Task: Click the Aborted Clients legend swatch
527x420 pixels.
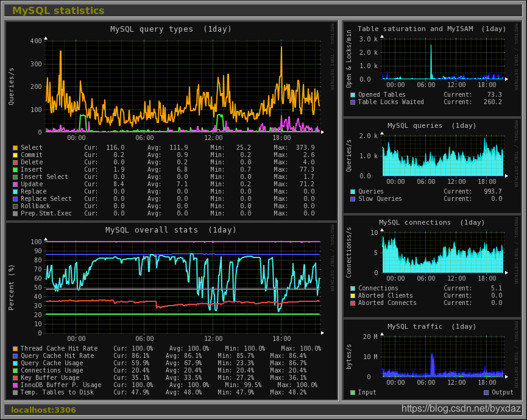Action: [x=353, y=296]
